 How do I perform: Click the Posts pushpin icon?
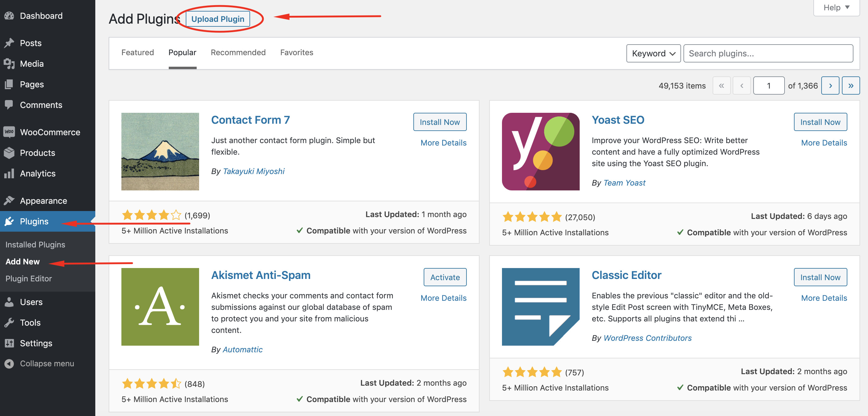click(9, 43)
